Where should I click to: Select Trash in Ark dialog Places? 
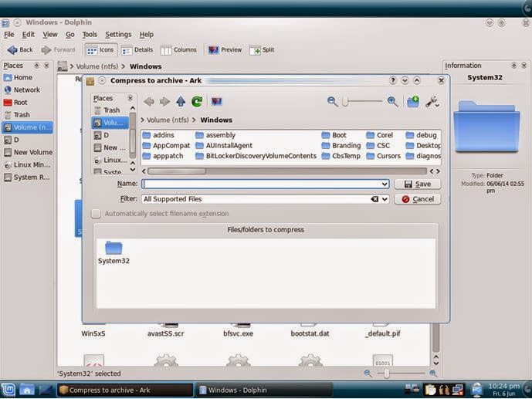tap(107, 110)
